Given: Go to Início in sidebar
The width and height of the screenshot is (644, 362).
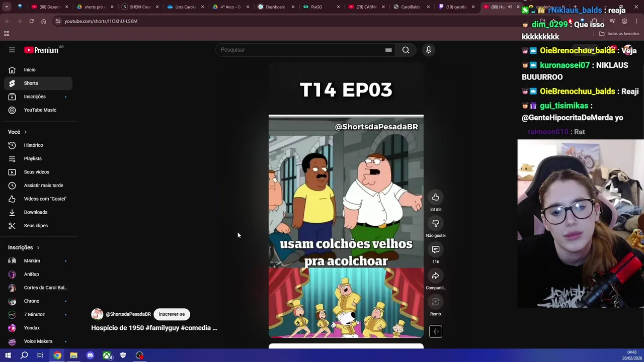Looking at the screenshot, I should [x=38, y=70].
